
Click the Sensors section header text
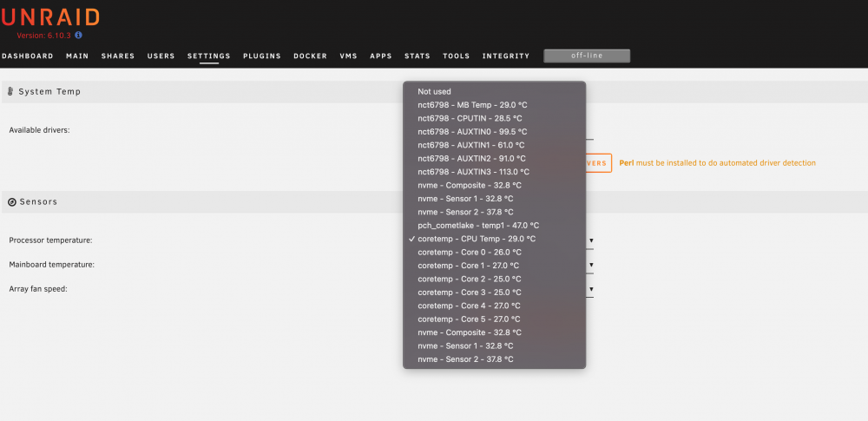(38, 202)
